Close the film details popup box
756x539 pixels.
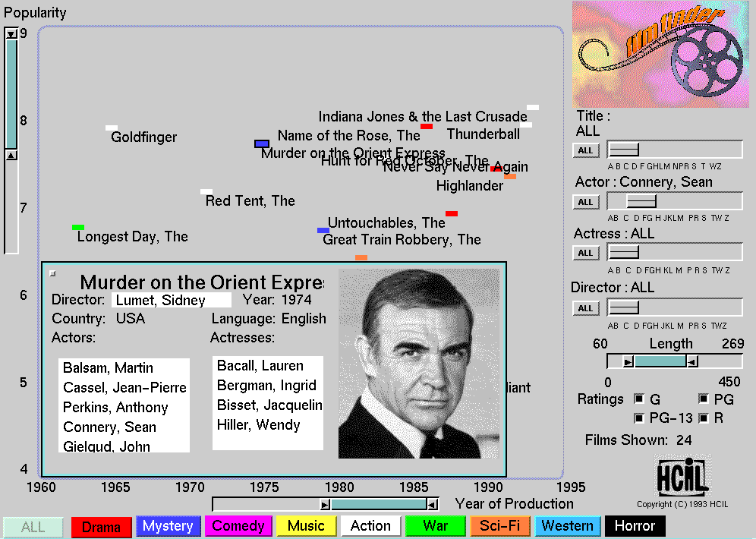[x=52, y=273]
